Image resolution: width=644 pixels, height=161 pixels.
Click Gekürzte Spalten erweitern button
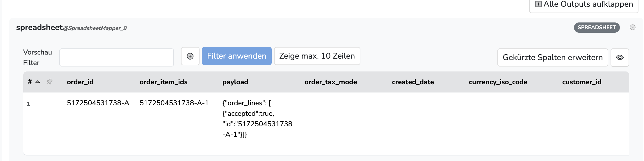552,57
